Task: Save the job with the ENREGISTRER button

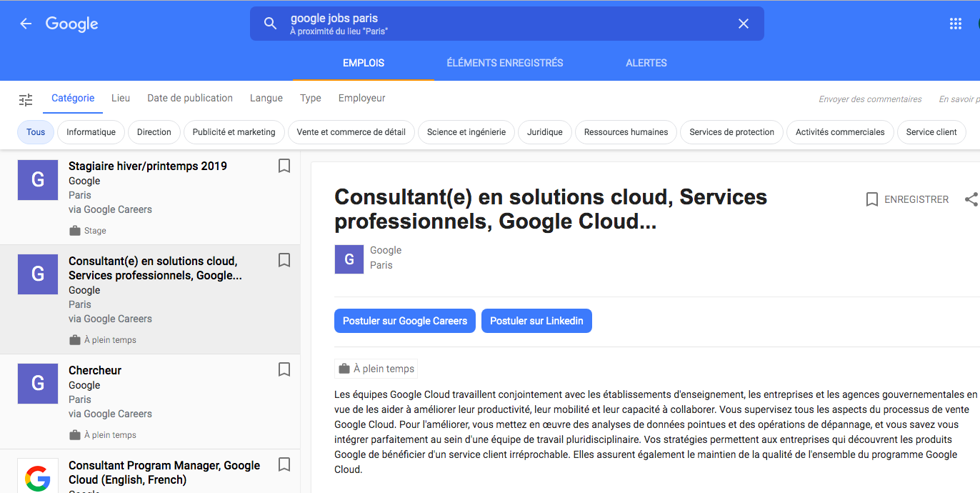Action: [x=907, y=199]
